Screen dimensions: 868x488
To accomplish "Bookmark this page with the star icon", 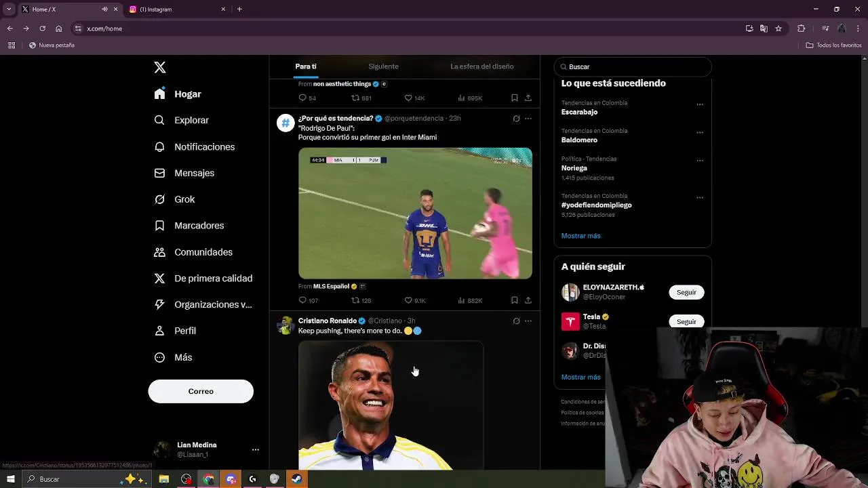I will click(x=778, y=28).
